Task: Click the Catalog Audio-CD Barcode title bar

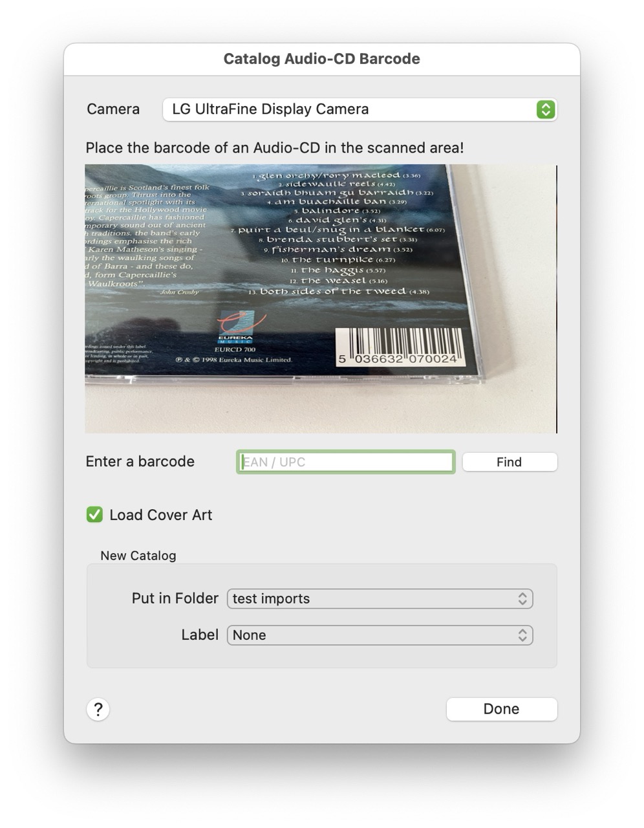Action: (322, 59)
